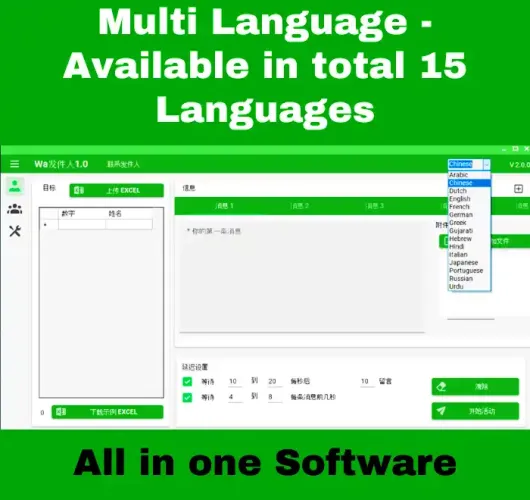530x500 pixels.
Task: Switch to the message 3 tab
Action: pos(375,206)
